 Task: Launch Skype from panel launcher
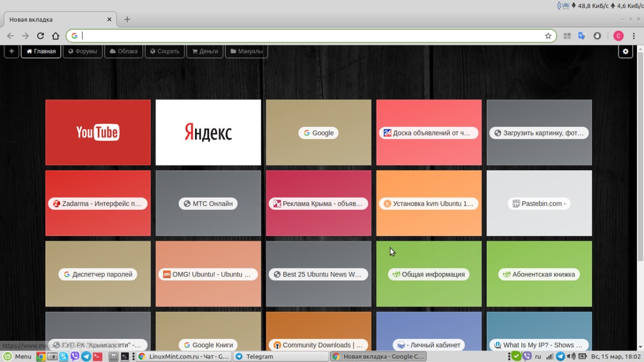click(63, 356)
